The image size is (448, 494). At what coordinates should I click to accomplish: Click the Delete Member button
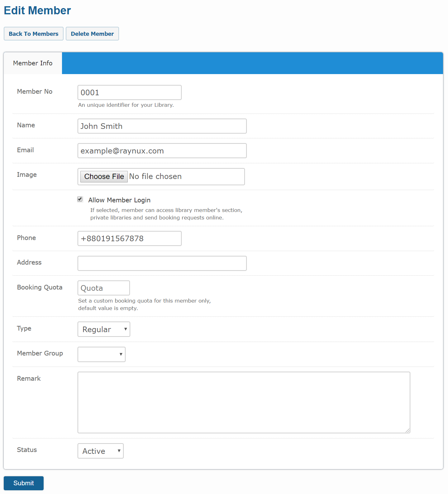(92, 34)
